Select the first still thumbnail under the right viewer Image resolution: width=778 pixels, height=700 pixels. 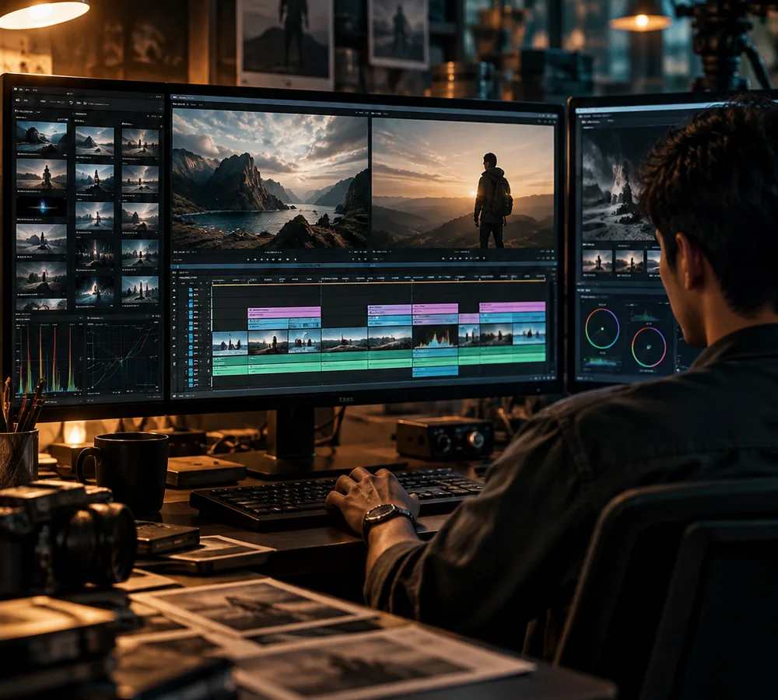[597, 261]
